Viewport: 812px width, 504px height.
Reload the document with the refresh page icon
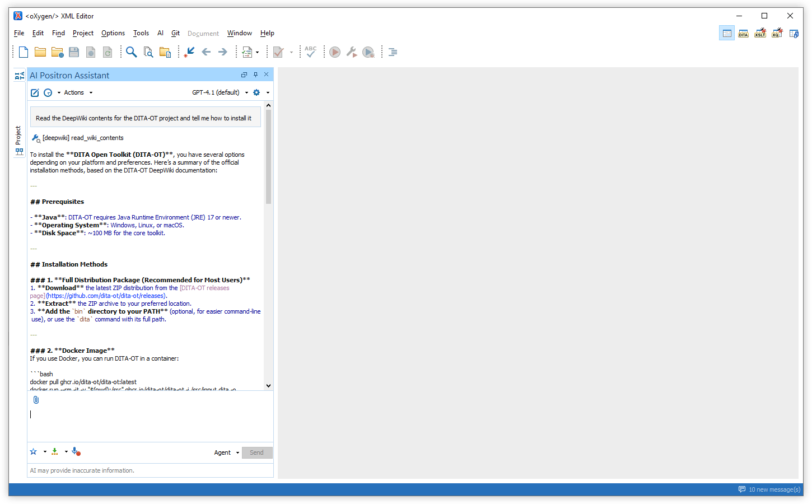108,52
